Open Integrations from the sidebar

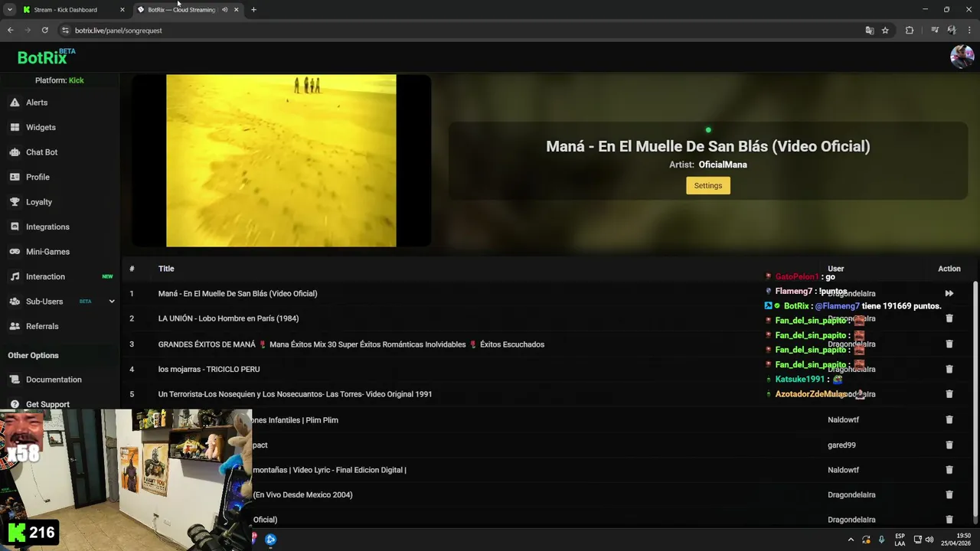47,227
